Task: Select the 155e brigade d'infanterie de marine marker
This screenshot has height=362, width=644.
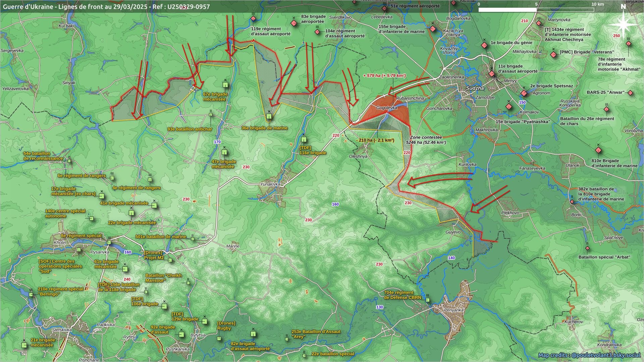Action: [x=433, y=29]
